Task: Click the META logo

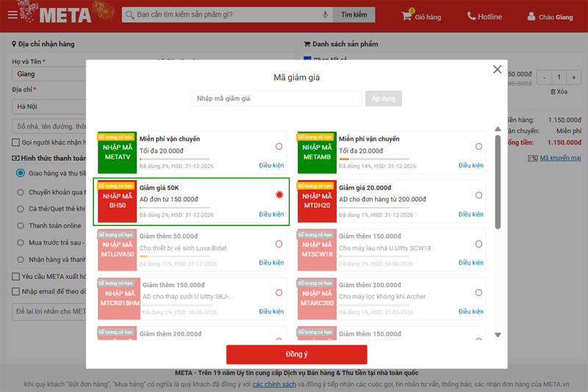Action: (65, 15)
